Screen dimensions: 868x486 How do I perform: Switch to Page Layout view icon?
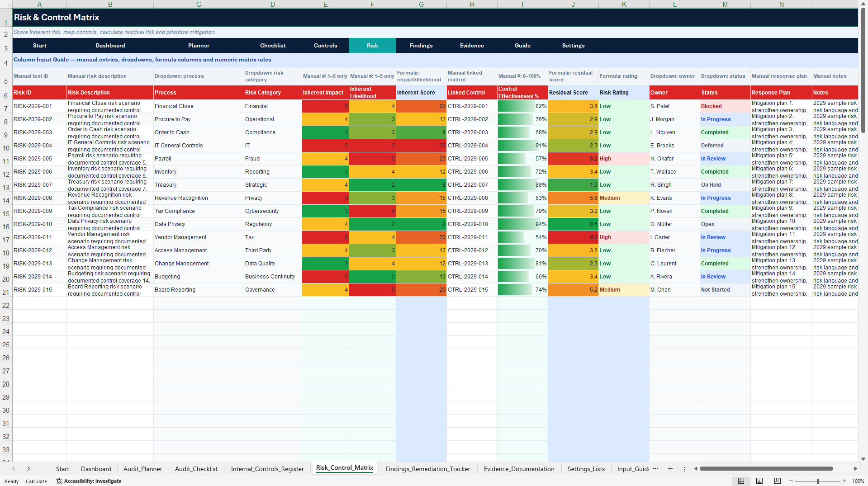(759, 481)
